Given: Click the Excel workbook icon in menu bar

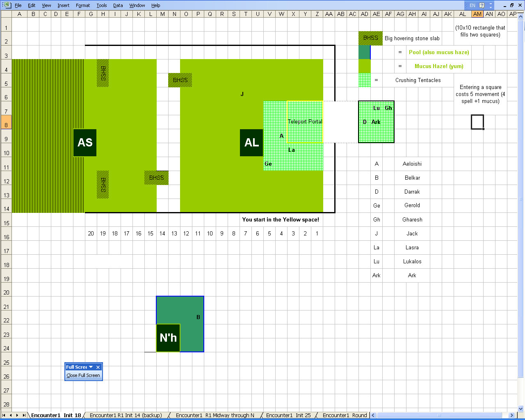Looking at the screenshot, I should [x=7, y=5].
